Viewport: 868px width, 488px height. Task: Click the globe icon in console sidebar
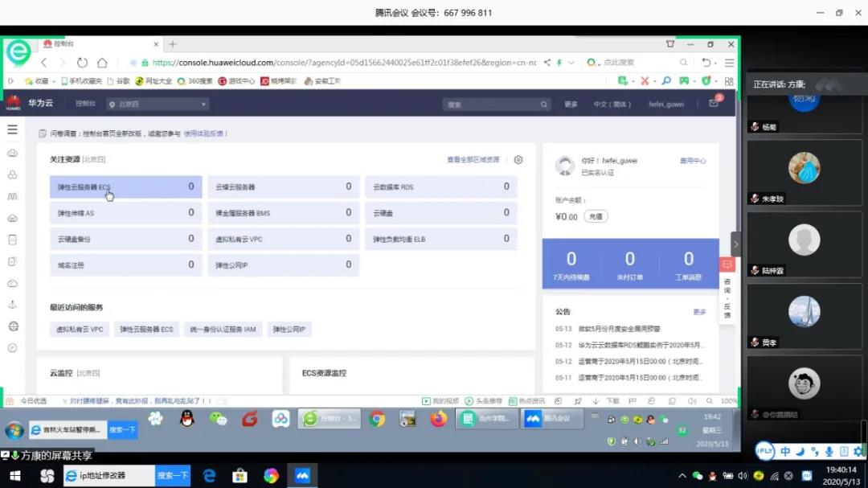pos(13,326)
